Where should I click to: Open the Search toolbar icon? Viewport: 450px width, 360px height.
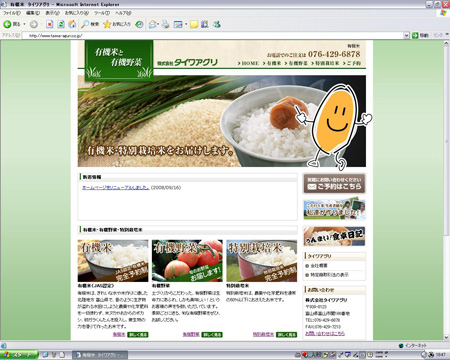tap(90, 24)
